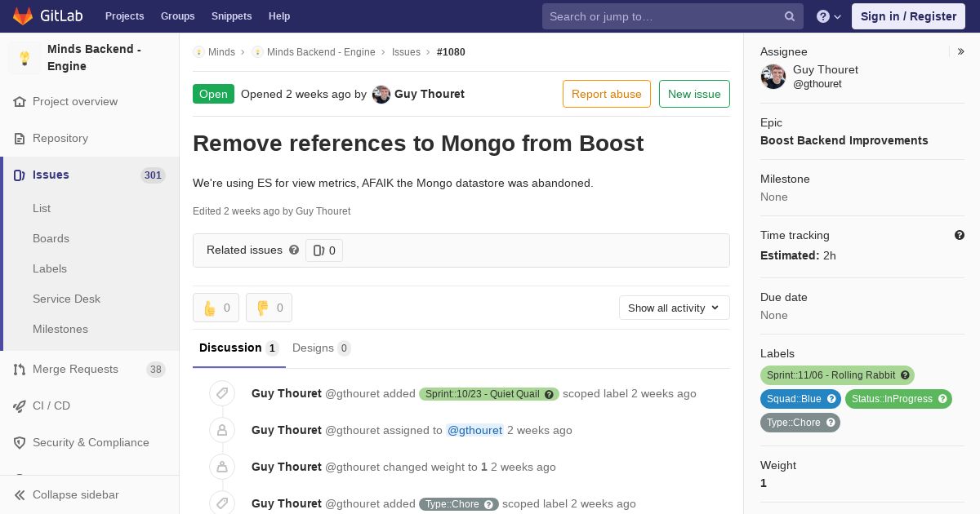Click the label tag icon for Sprint::10/23 activity
Screen dimensions: 980x514
221,393
